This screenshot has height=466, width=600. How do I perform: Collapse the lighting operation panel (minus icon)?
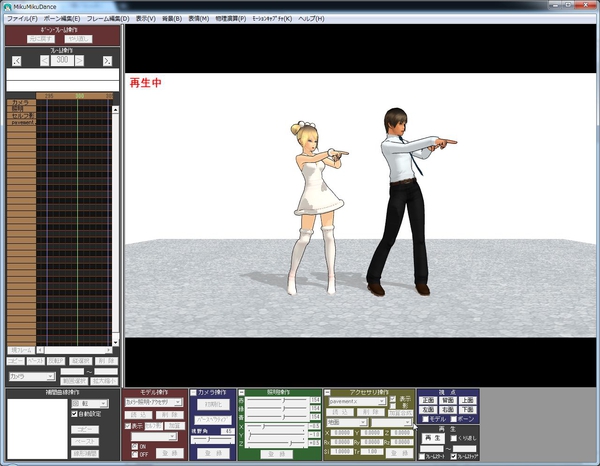coord(241,393)
